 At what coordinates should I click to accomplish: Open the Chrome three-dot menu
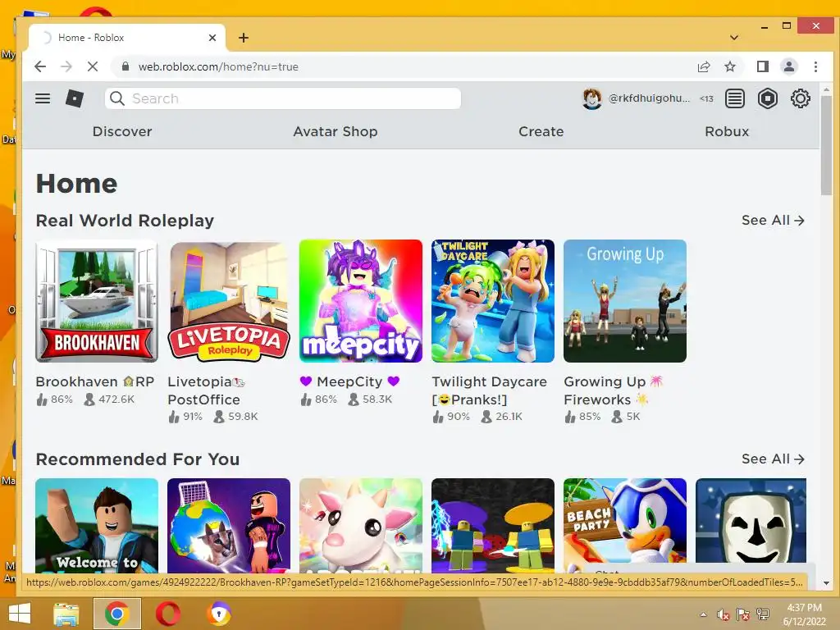(x=815, y=66)
